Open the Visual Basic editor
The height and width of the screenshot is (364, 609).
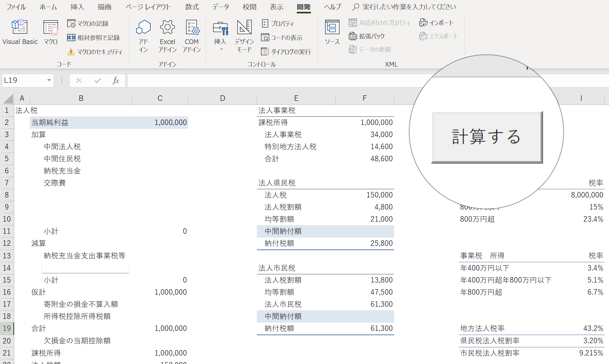pyautogui.click(x=20, y=32)
